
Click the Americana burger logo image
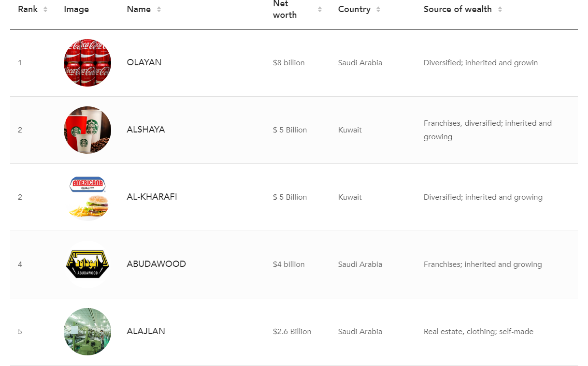point(87,197)
